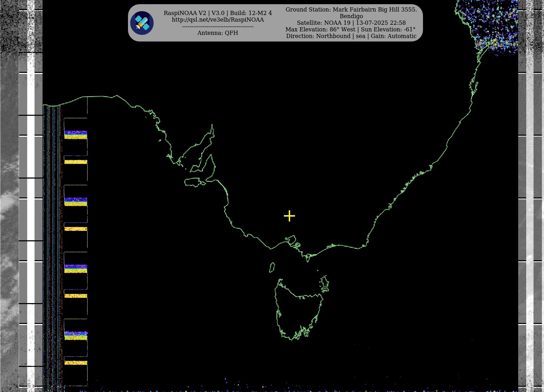Viewport: 544px width, 392px height.
Task: Click the Max Elevation 86° West line
Action: (x=350, y=29)
